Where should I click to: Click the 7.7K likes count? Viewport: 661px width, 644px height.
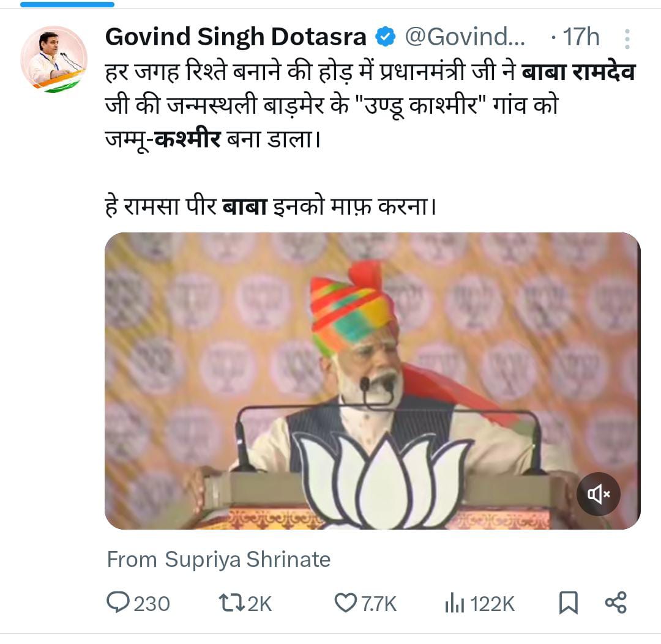click(379, 604)
